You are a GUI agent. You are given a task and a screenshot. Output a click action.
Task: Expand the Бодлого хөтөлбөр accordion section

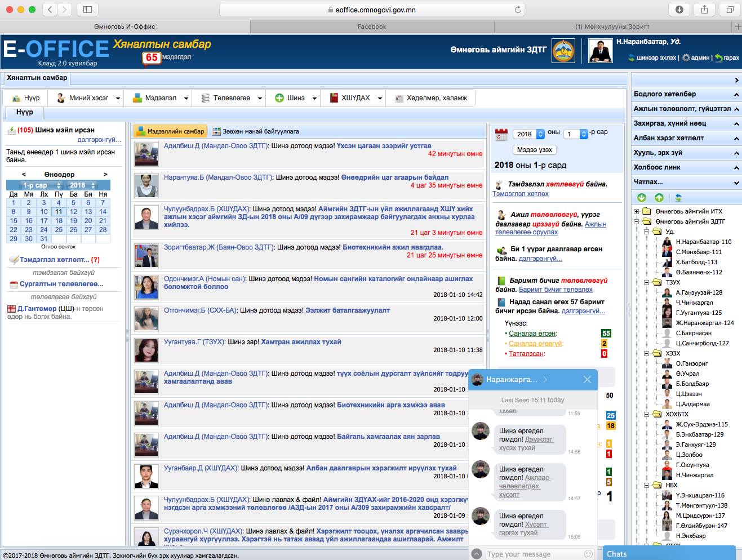(x=736, y=95)
